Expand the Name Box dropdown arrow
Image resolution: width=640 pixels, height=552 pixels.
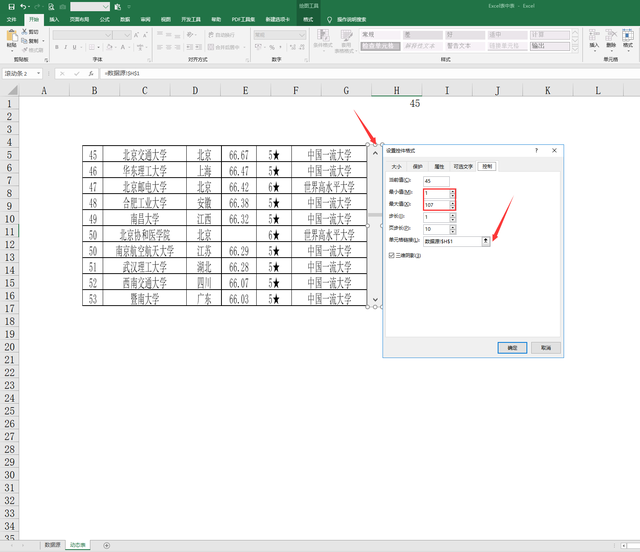click(x=38, y=73)
